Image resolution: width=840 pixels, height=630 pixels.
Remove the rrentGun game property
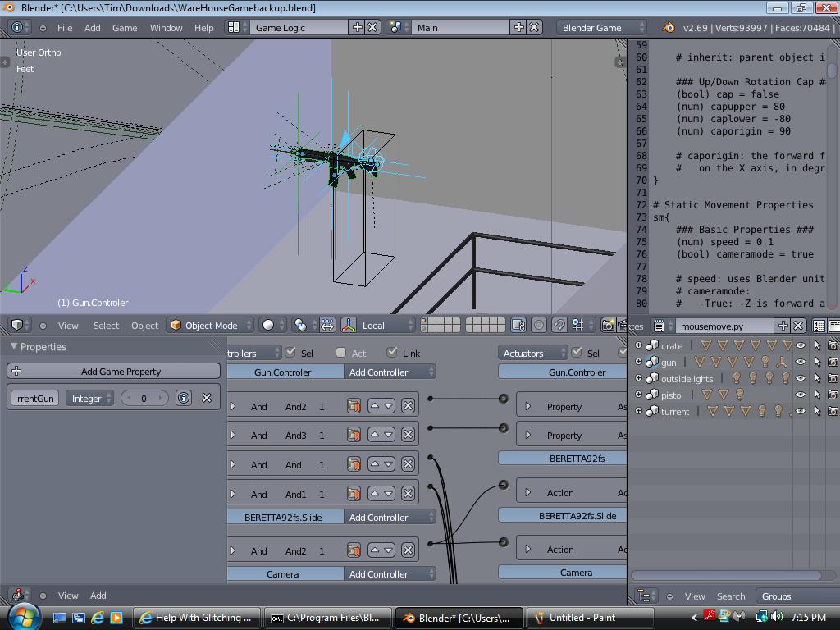click(x=207, y=398)
